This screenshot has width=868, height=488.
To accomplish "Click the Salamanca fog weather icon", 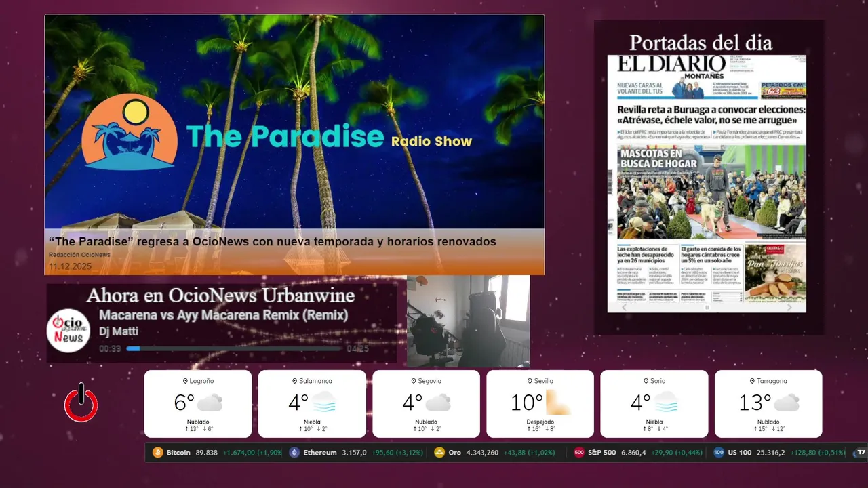I will tap(324, 403).
